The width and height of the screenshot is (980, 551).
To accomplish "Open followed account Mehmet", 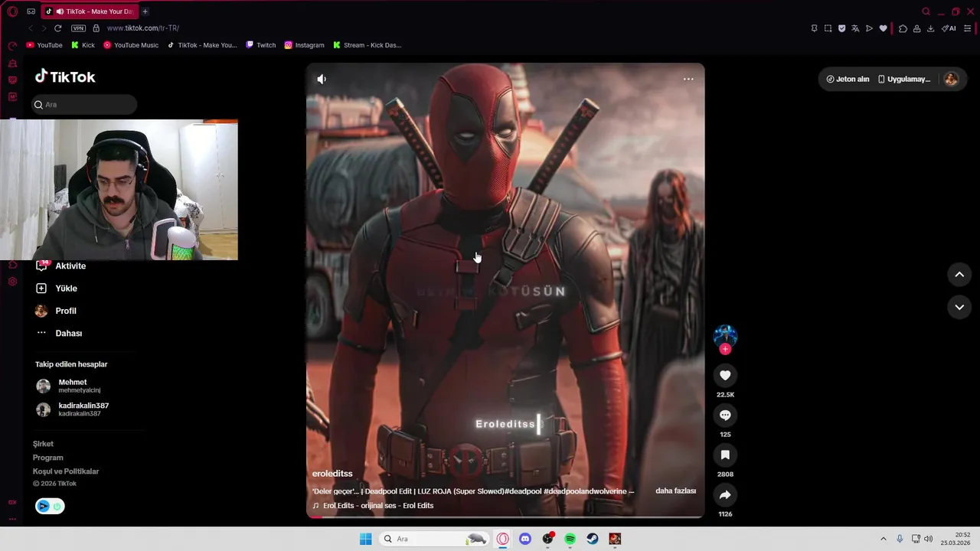I will coord(69,386).
